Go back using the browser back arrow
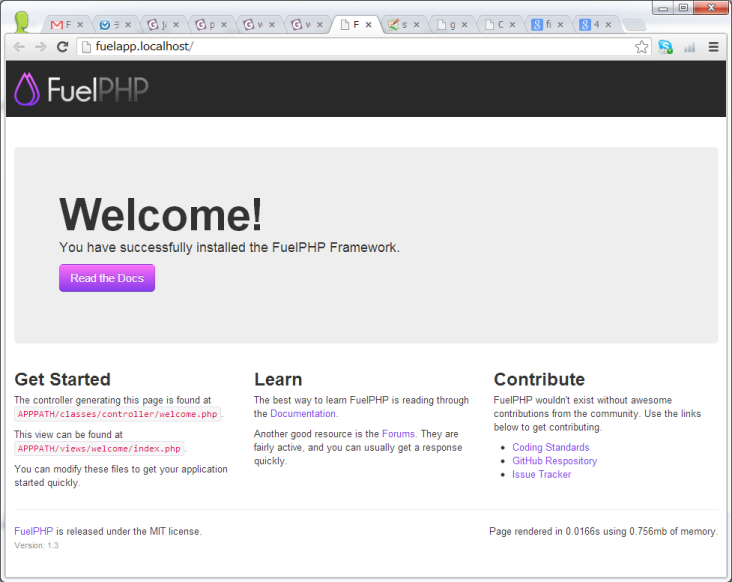 19,47
